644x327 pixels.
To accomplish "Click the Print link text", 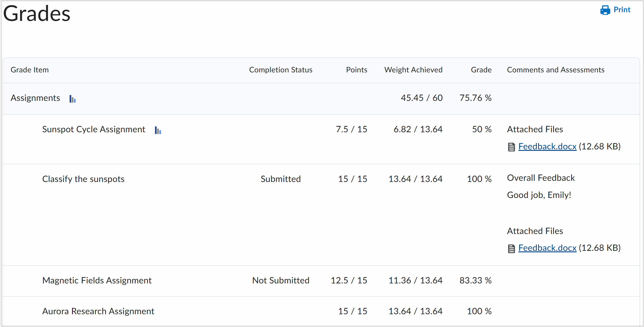I will [622, 10].
